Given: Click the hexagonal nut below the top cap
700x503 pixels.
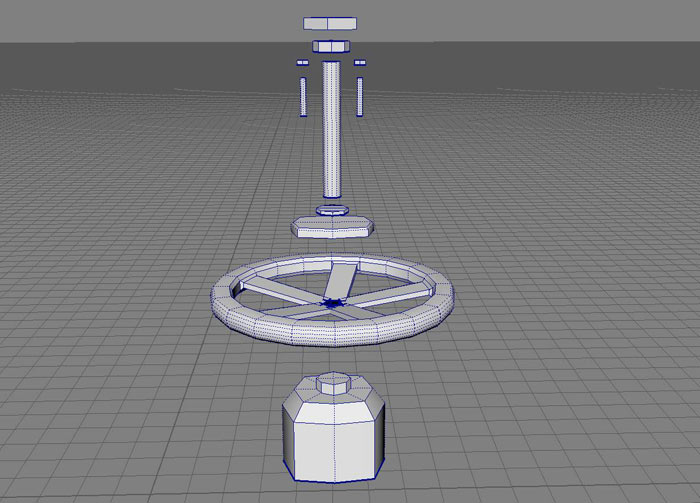Looking at the screenshot, I should pos(330,46).
